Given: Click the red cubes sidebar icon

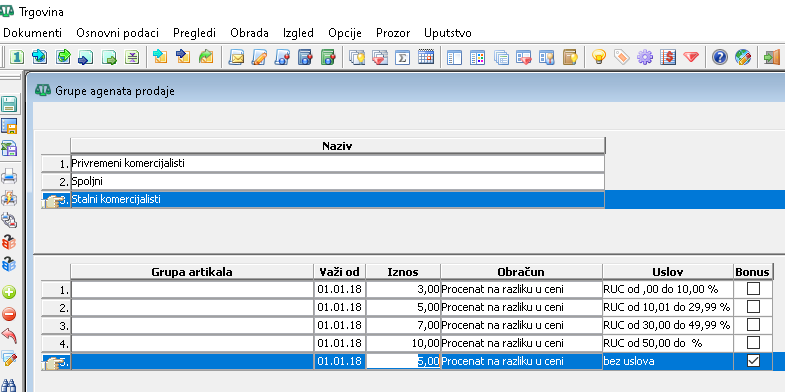Looking at the screenshot, I should pos(9,242).
